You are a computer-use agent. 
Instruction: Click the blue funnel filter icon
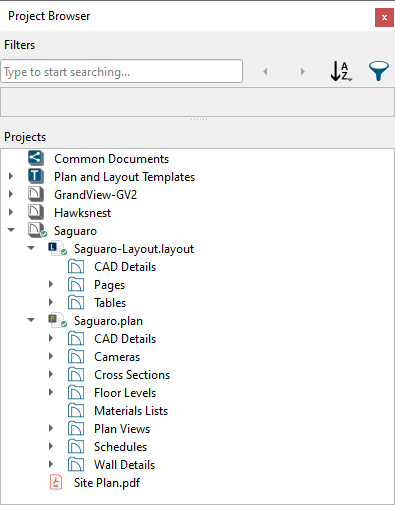(379, 71)
